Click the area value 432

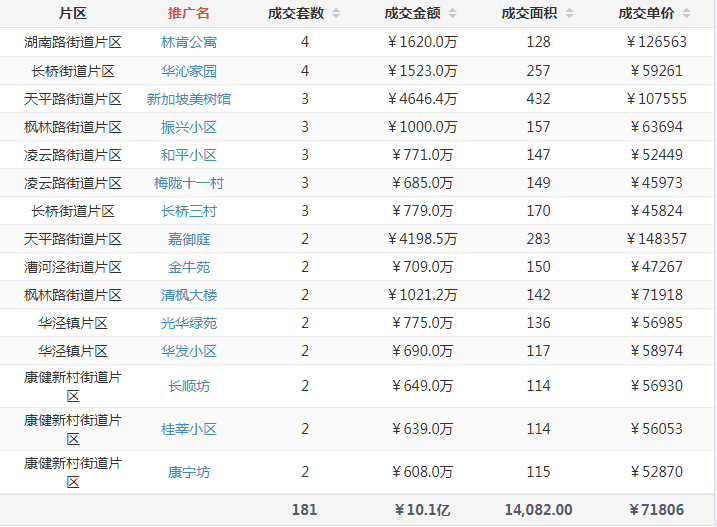538,99
